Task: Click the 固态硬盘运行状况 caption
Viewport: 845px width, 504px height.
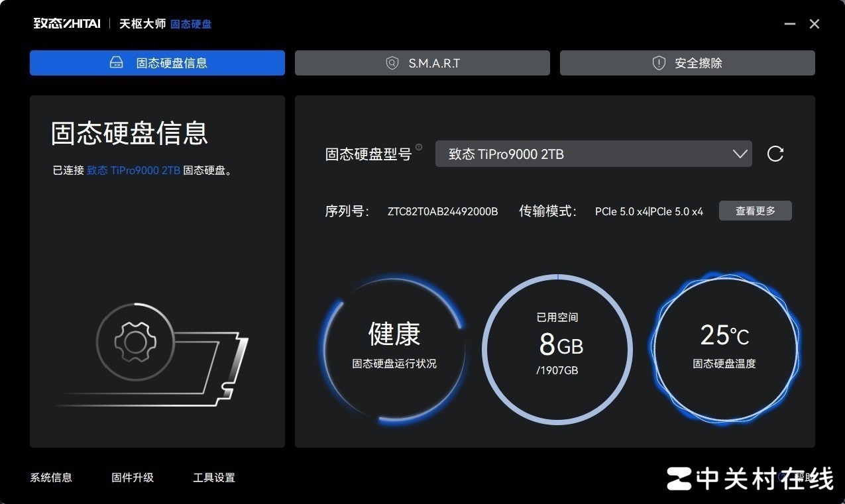Action: tap(394, 364)
